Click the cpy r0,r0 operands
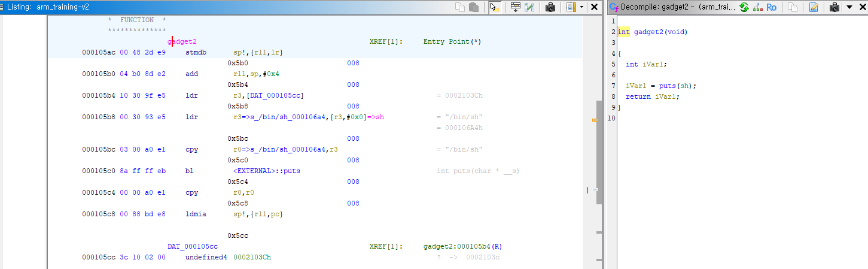 243,193
